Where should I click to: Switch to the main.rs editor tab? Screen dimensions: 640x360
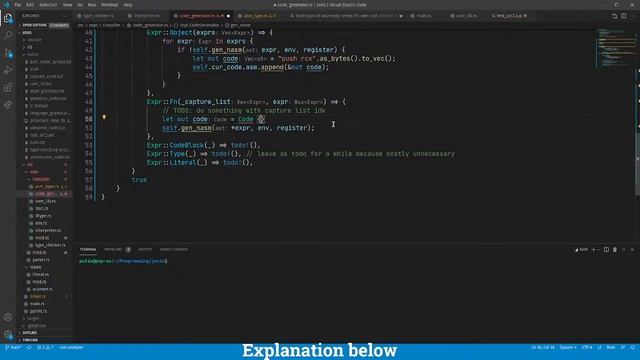pos(423,16)
